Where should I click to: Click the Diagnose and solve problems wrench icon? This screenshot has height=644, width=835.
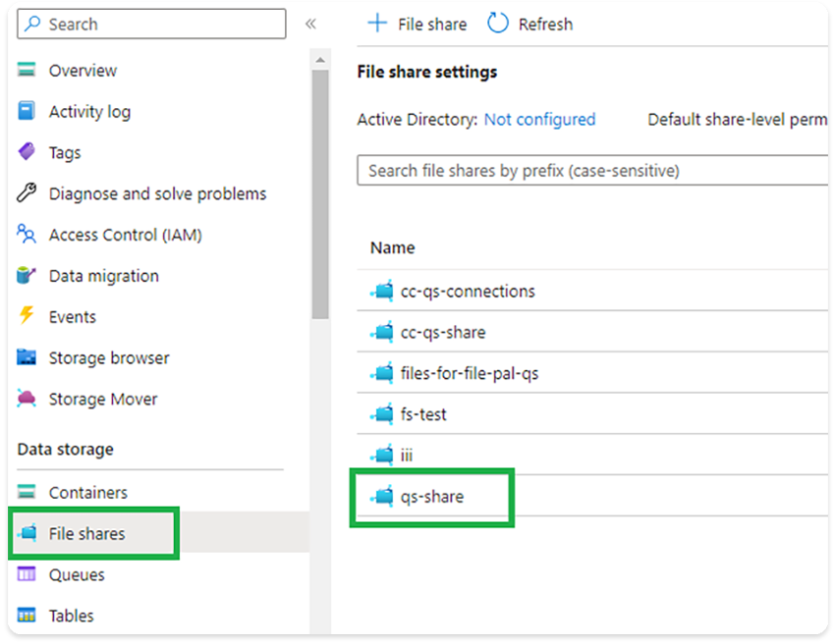click(x=28, y=193)
